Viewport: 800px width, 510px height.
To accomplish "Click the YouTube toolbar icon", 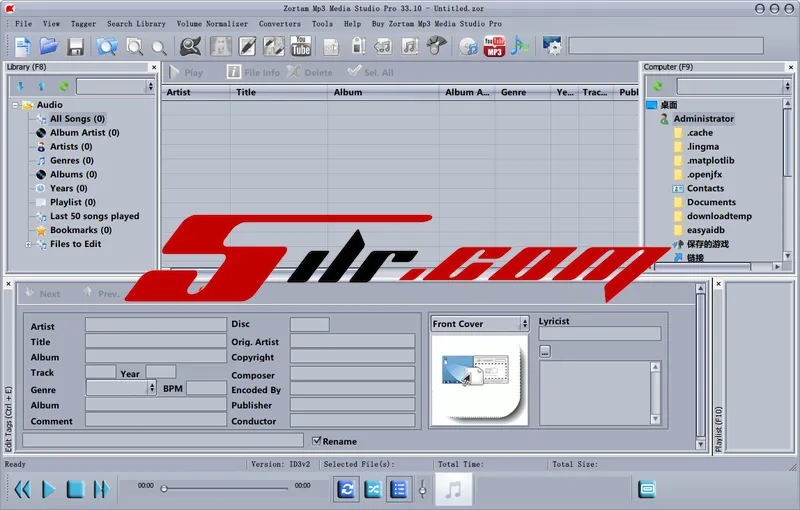I will (x=301, y=46).
